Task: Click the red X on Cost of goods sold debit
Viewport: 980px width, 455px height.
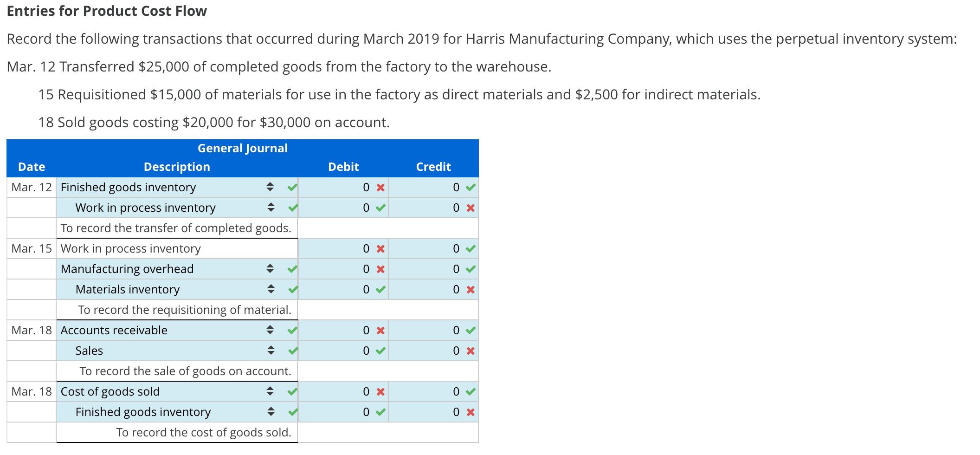Action: [380, 391]
